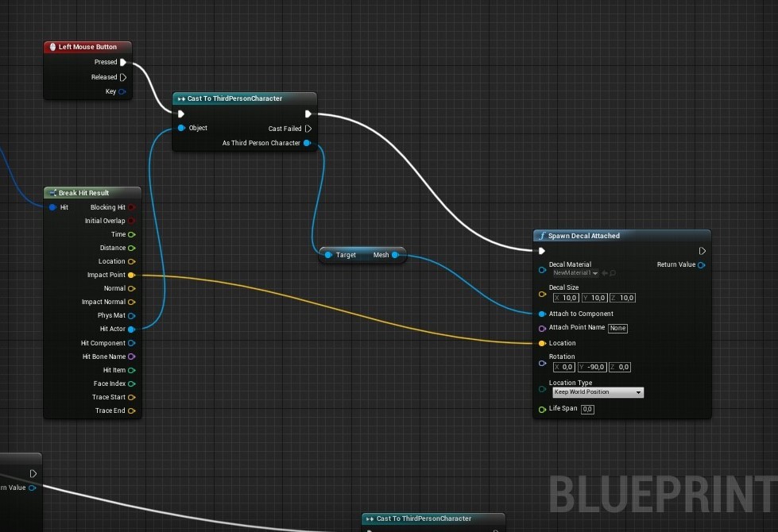
Task: Click the Released execution pin
Action: (x=123, y=77)
